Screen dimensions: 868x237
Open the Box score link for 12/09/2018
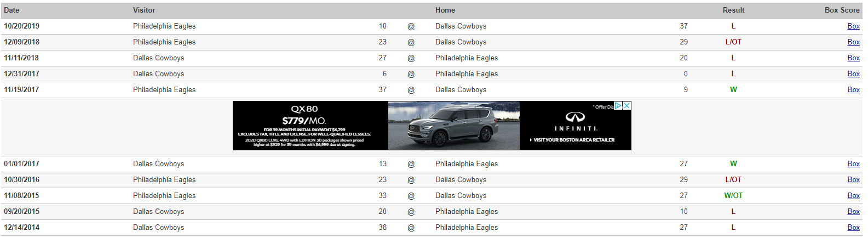point(853,42)
